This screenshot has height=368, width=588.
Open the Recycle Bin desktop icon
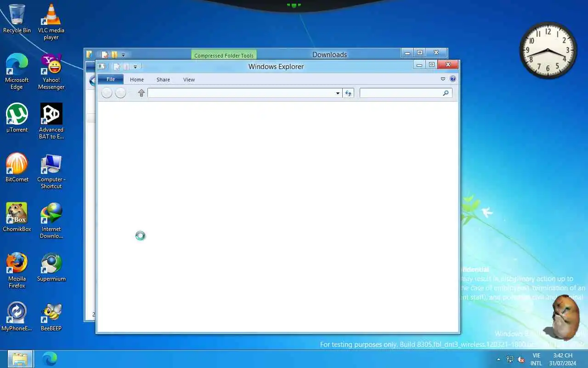[x=17, y=19]
